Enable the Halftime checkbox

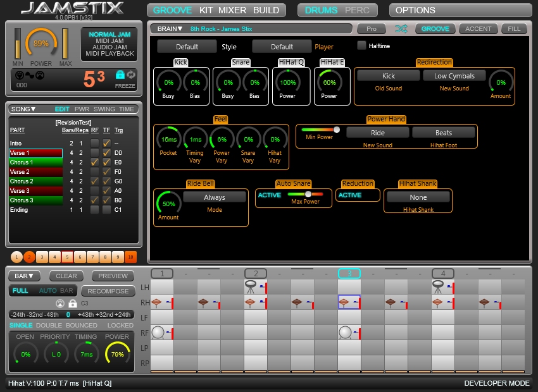tap(362, 46)
